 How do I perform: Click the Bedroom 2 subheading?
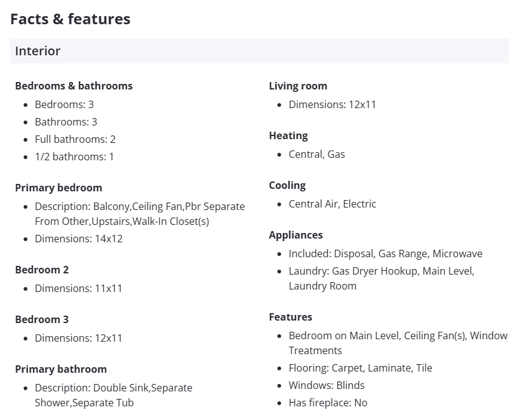tap(42, 270)
